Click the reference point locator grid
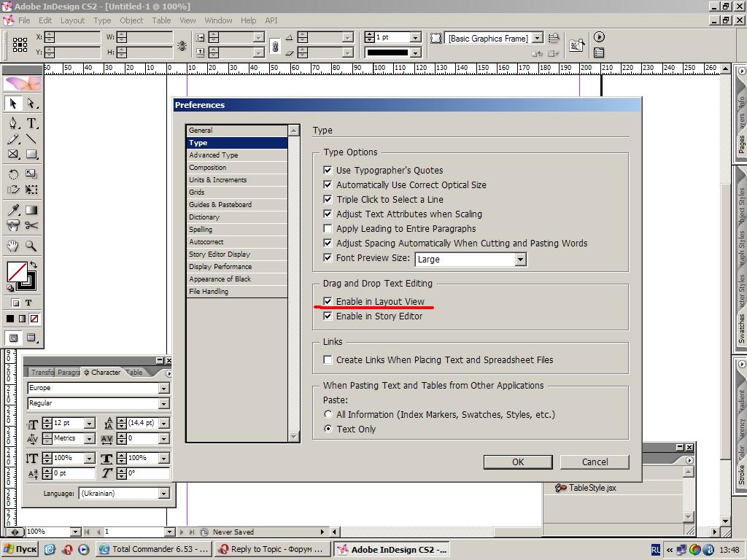 point(20,44)
